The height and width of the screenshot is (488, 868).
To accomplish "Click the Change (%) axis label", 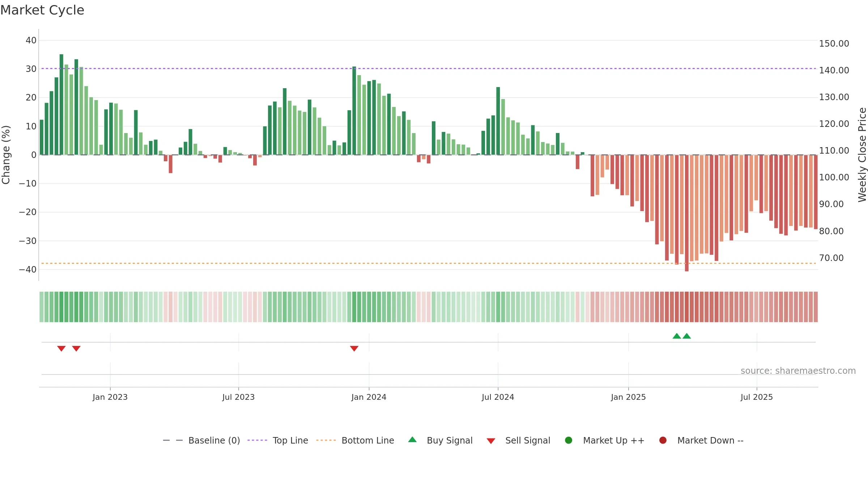I will 6,155.
